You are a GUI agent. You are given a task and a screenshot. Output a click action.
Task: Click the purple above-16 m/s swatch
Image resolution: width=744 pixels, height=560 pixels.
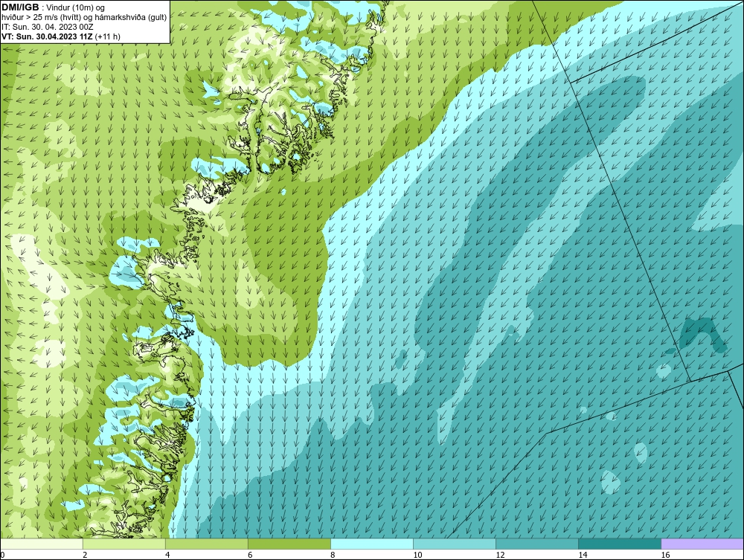point(702,544)
